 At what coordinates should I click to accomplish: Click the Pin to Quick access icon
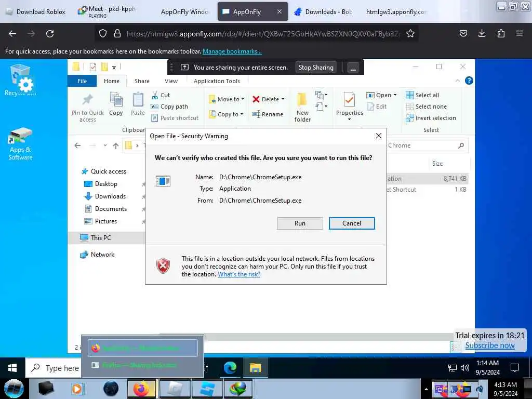(87, 100)
